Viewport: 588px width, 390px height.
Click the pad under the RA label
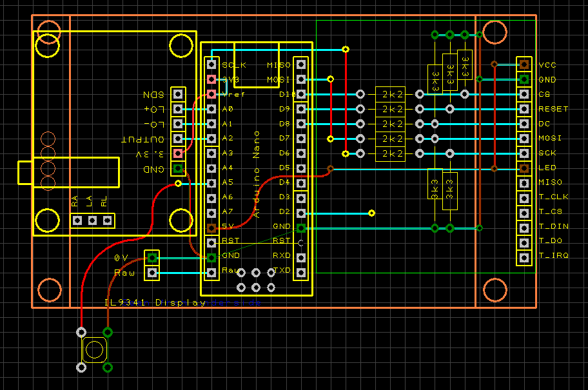(77, 220)
